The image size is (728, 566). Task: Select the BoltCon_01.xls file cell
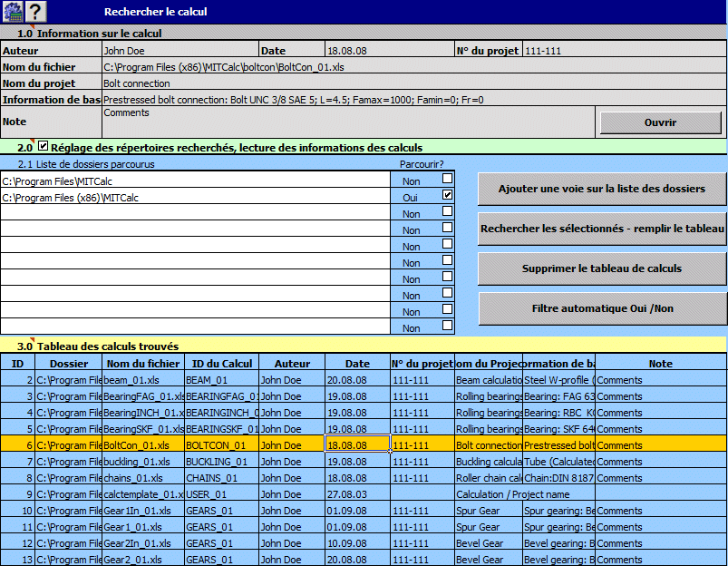(x=143, y=444)
